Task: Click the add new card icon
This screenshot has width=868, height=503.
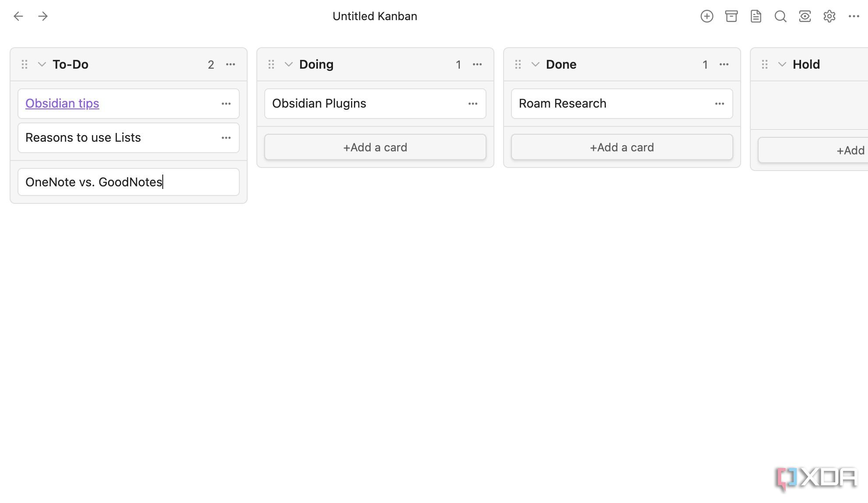Action: click(707, 16)
